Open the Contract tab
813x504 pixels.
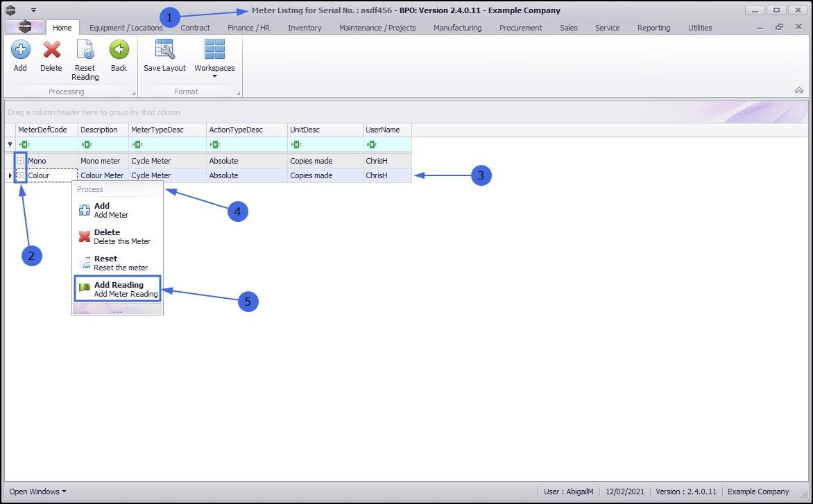point(196,28)
